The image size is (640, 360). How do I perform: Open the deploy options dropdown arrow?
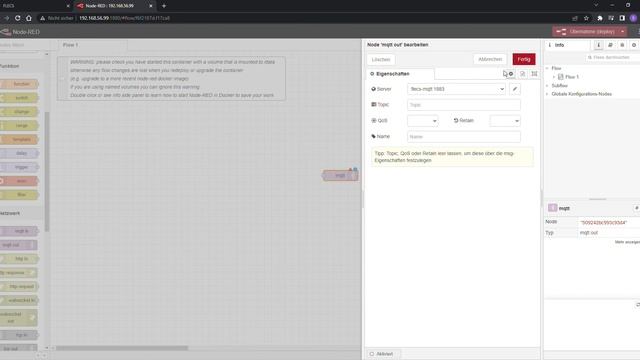click(622, 31)
